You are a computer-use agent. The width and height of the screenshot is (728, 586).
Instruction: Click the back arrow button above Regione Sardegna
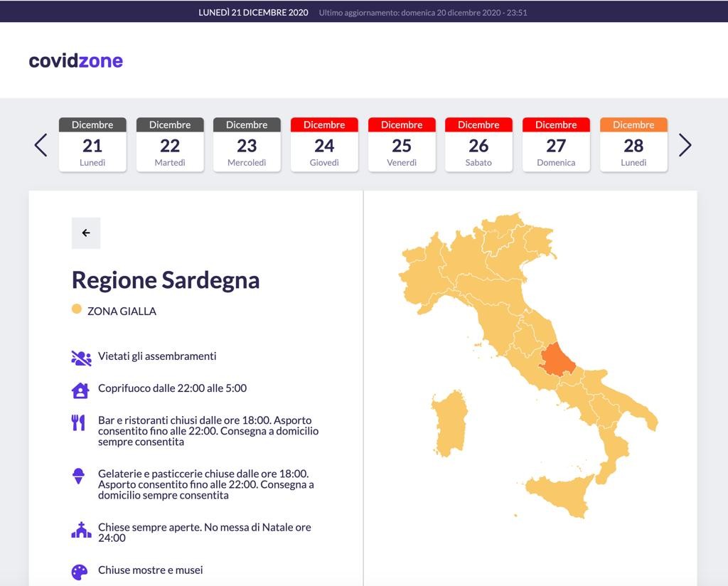(86, 233)
